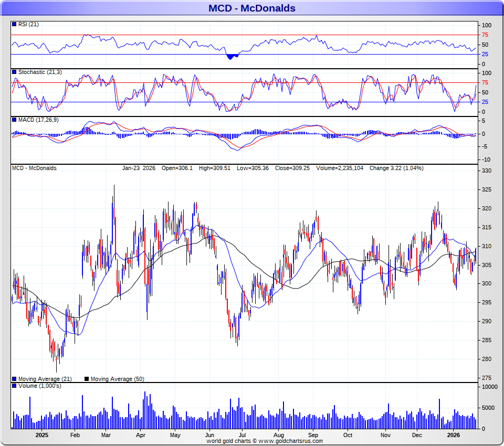Click the RSI (21) blue legend square
The height and width of the screenshot is (446, 504).
pos(15,24)
